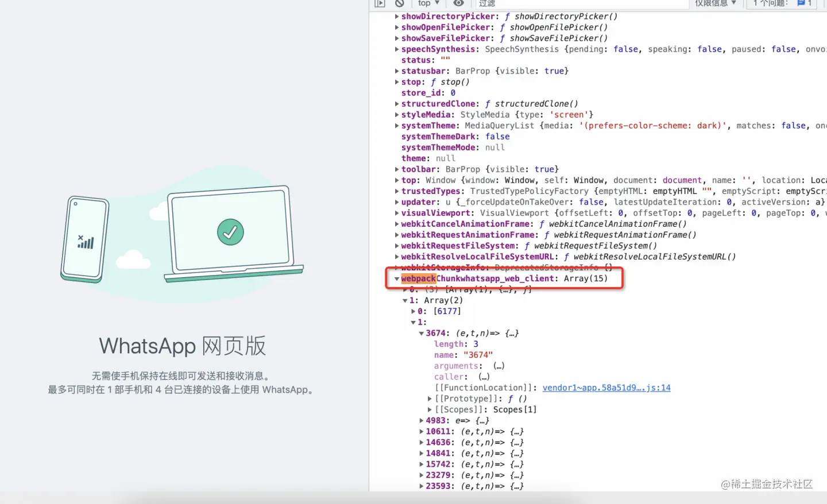Invoke getter (…) next to arguments
The height and width of the screenshot is (504, 827).
click(x=498, y=366)
